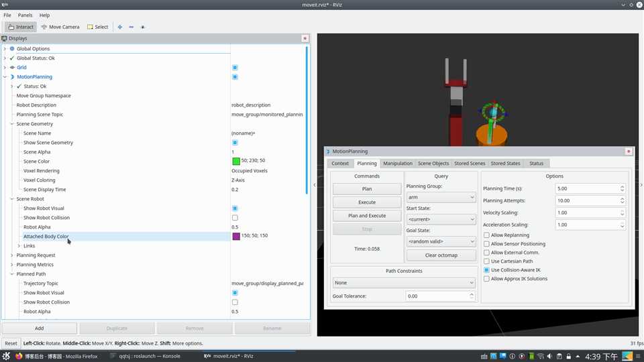Image resolution: width=644 pixels, height=362 pixels.
Task: Click the Clear octomap button
Action: 441,255
